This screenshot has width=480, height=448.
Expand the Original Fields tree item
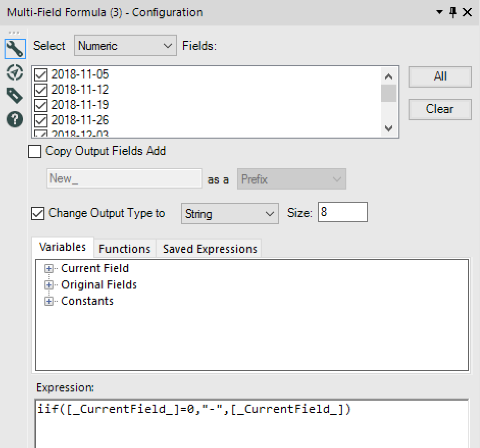click(49, 284)
